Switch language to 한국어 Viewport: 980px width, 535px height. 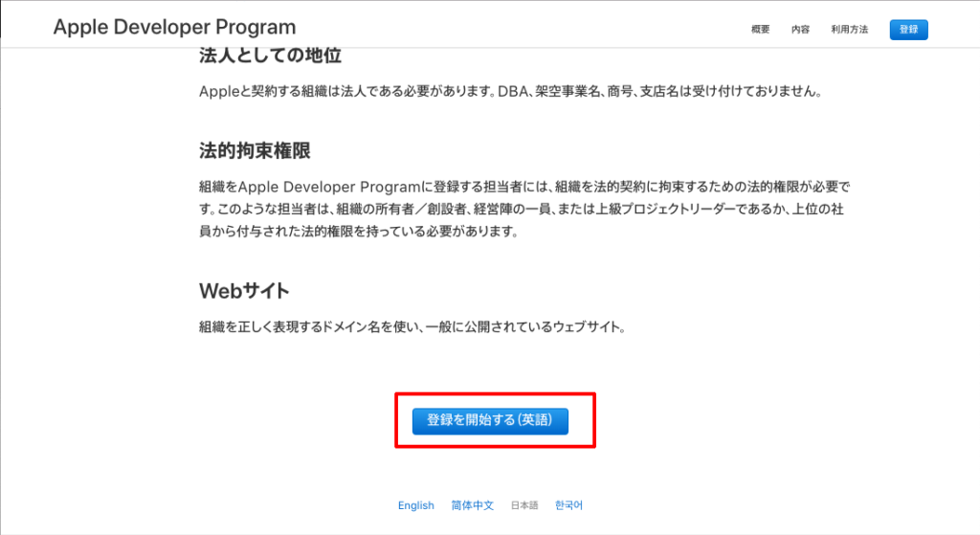coord(568,505)
